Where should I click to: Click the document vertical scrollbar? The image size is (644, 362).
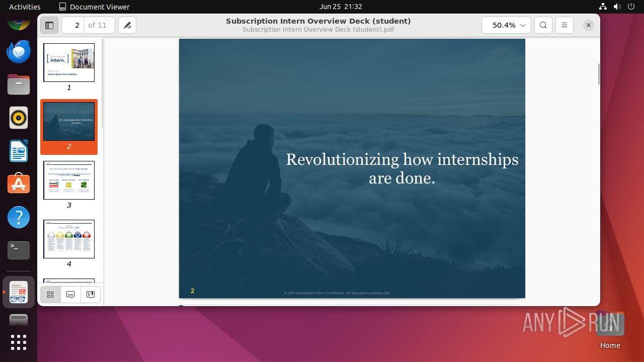coord(598,74)
